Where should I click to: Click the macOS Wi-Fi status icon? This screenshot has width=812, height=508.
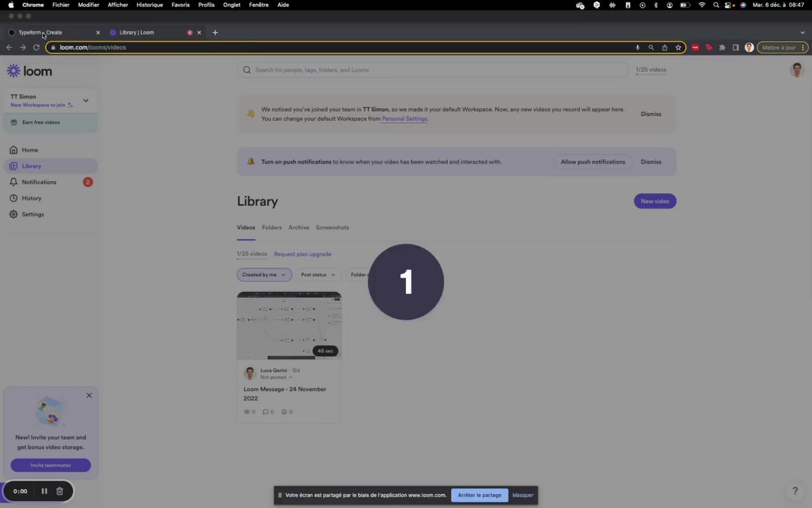pyautogui.click(x=702, y=5)
